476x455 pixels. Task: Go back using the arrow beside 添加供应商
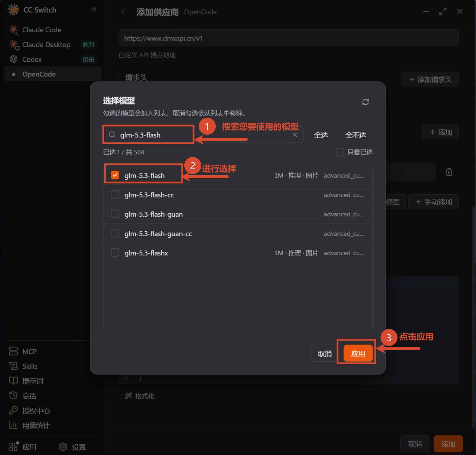[123, 11]
